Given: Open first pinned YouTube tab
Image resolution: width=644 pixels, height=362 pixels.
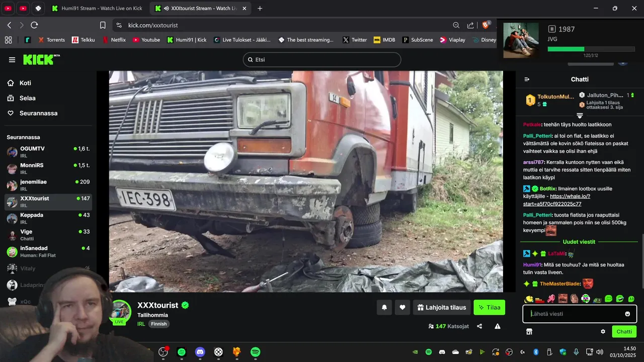Looking at the screenshot, I should [x=8, y=9].
